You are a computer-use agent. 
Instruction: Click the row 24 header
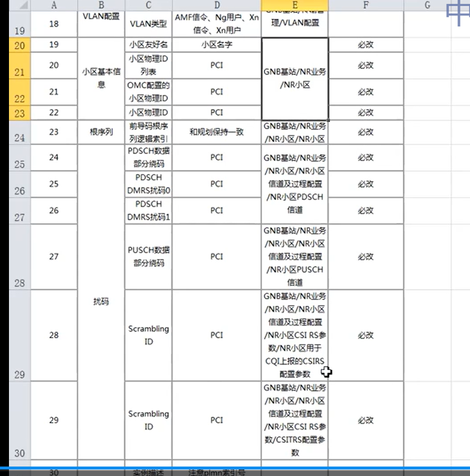(19, 133)
